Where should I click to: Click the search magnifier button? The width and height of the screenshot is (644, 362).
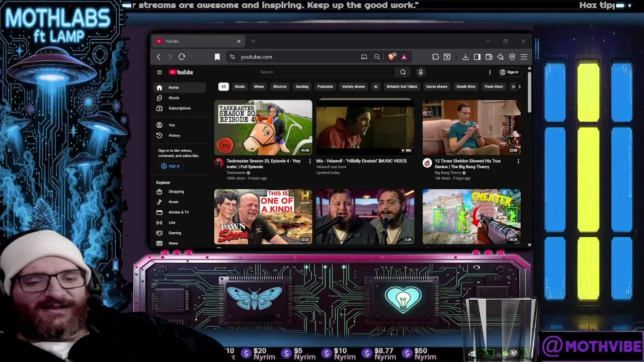coord(403,72)
